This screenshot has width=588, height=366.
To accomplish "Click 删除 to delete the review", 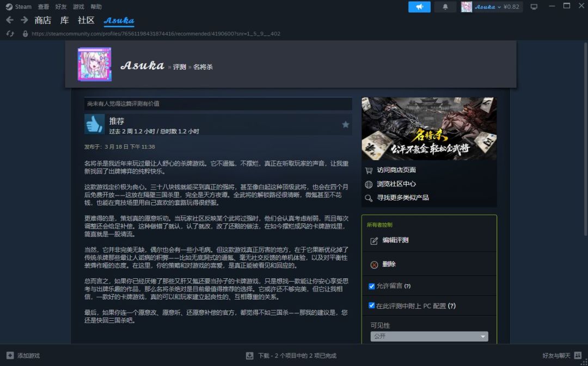I will (x=389, y=264).
